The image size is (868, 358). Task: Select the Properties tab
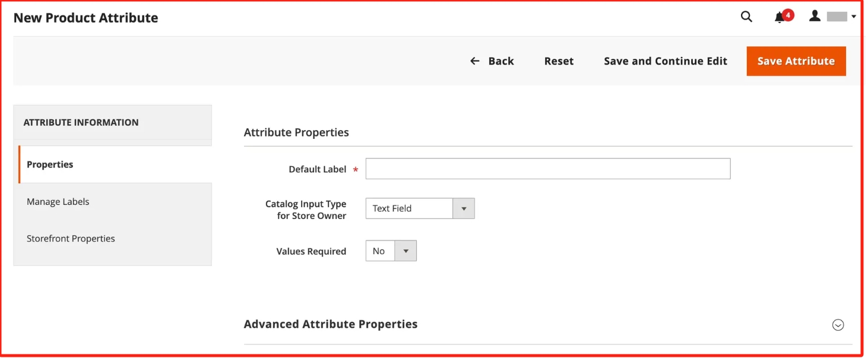[50, 164]
